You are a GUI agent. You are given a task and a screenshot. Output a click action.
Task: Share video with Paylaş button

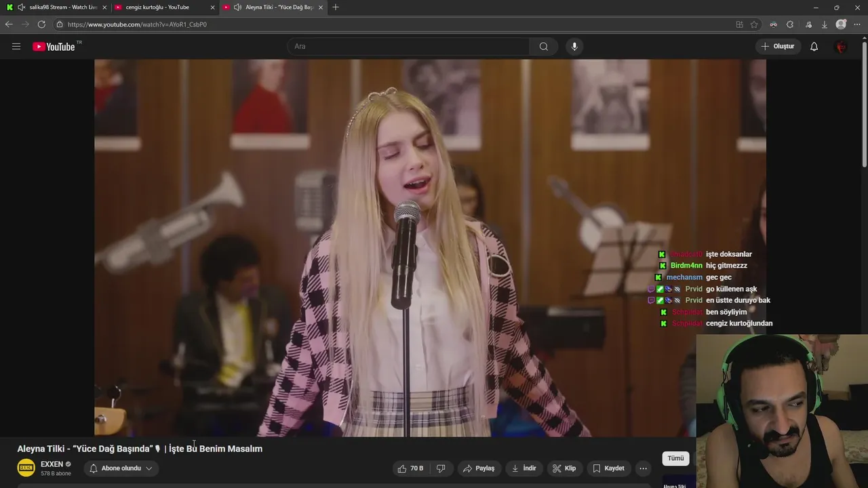(479, 468)
